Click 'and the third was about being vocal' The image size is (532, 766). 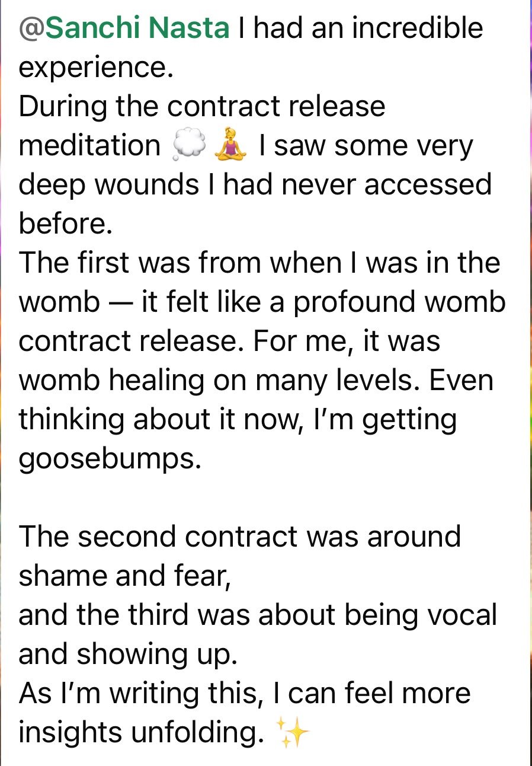pos(258,615)
